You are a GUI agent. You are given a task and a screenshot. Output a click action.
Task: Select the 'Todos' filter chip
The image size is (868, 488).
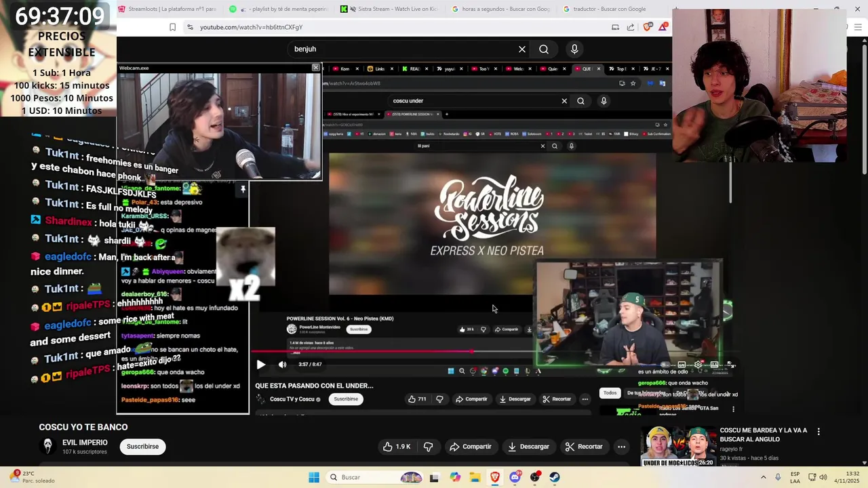click(x=610, y=393)
